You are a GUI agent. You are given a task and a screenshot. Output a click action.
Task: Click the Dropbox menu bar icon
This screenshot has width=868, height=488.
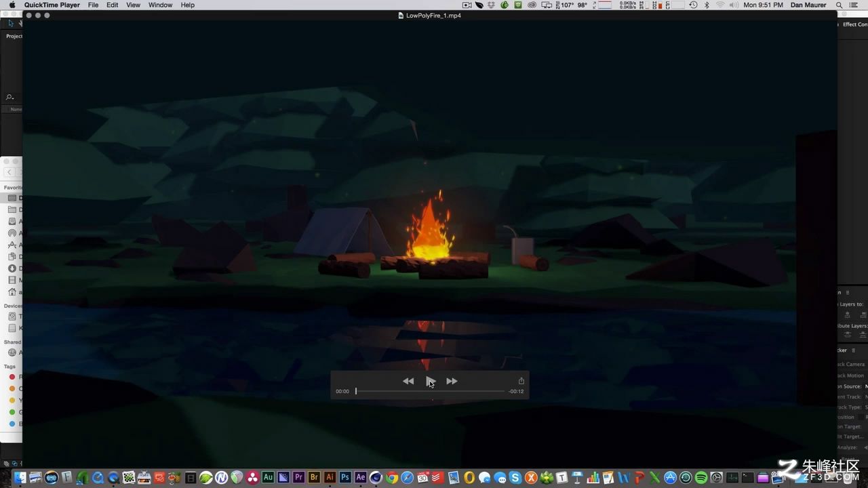click(492, 5)
